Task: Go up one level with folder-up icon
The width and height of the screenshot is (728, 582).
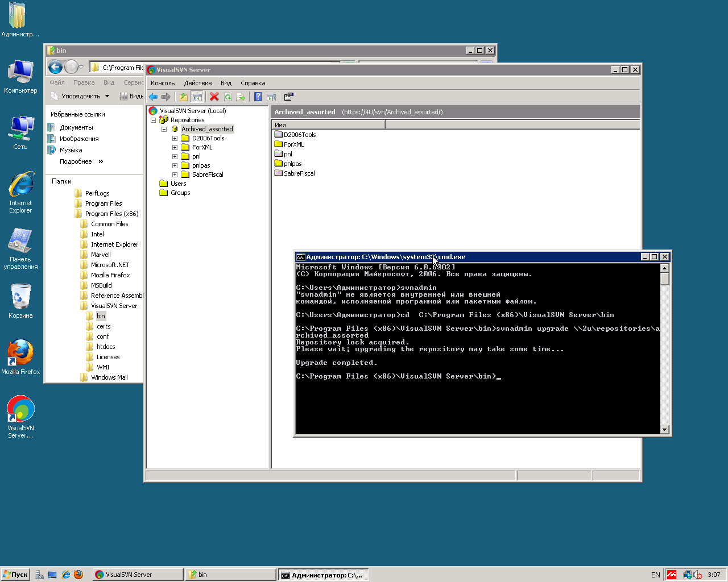Action: 183,97
